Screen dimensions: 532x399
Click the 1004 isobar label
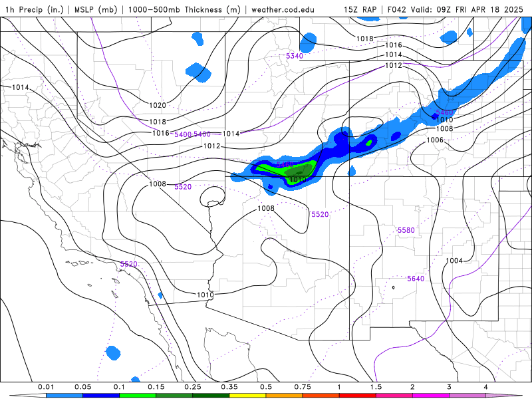454,261
